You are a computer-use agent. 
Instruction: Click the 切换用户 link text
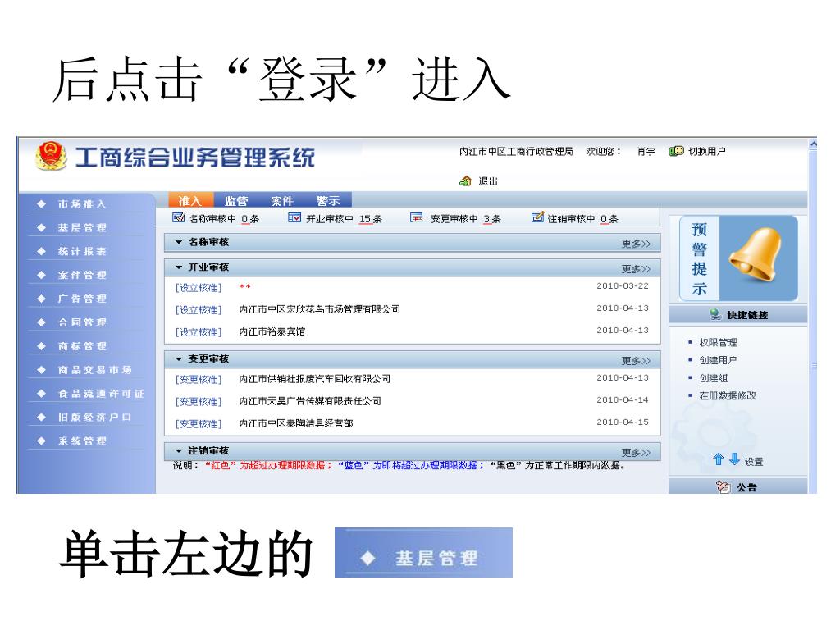coord(707,152)
